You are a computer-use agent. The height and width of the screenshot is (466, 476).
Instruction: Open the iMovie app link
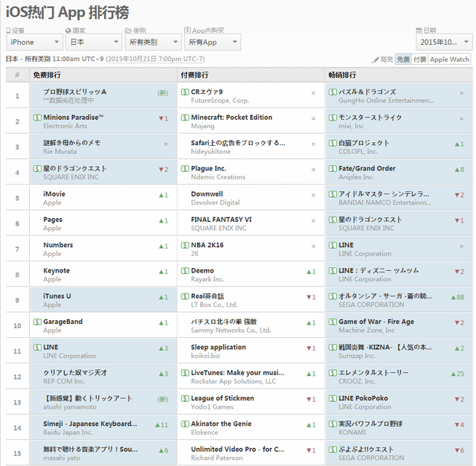(x=54, y=194)
